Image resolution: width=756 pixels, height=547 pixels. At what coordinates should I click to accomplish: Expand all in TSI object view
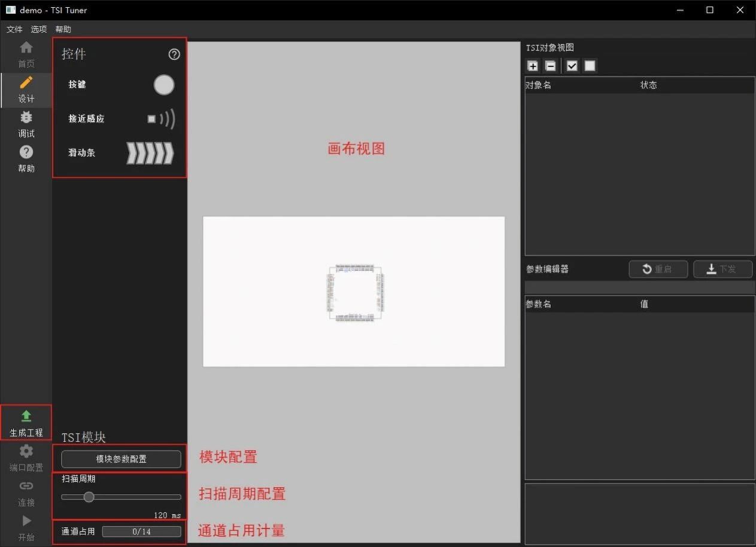tap(533, 66)
